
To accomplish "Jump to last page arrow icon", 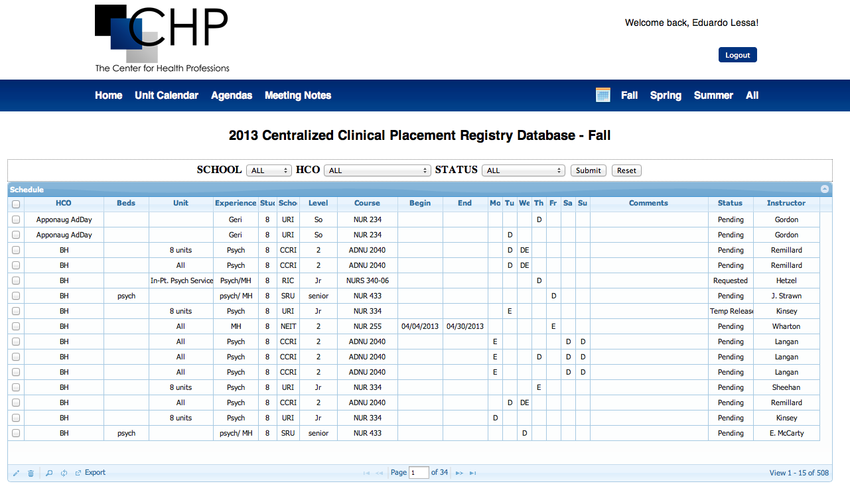I will pos(473,473).
